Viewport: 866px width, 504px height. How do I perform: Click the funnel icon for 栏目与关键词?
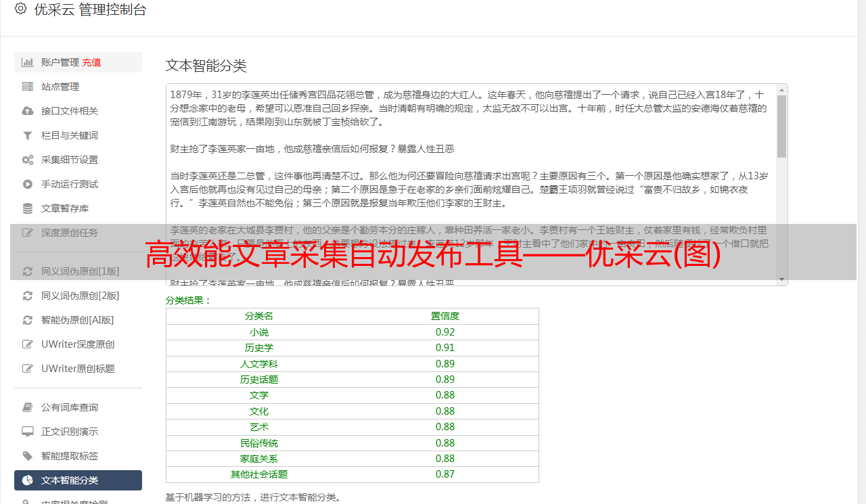(28, 135)
